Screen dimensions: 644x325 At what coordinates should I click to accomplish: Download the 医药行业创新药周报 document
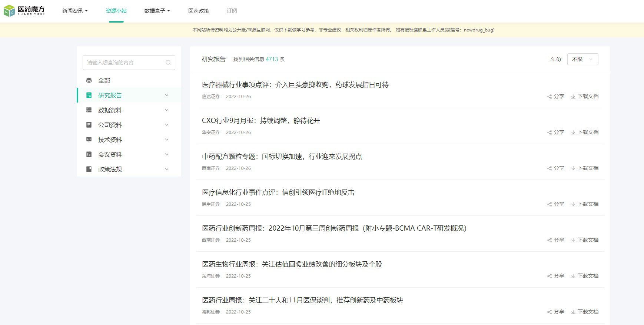click(x=585, y=240)
